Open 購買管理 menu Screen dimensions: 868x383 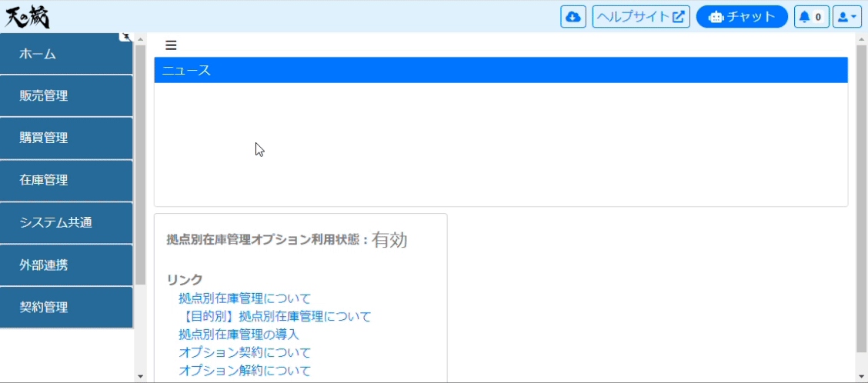66,138
